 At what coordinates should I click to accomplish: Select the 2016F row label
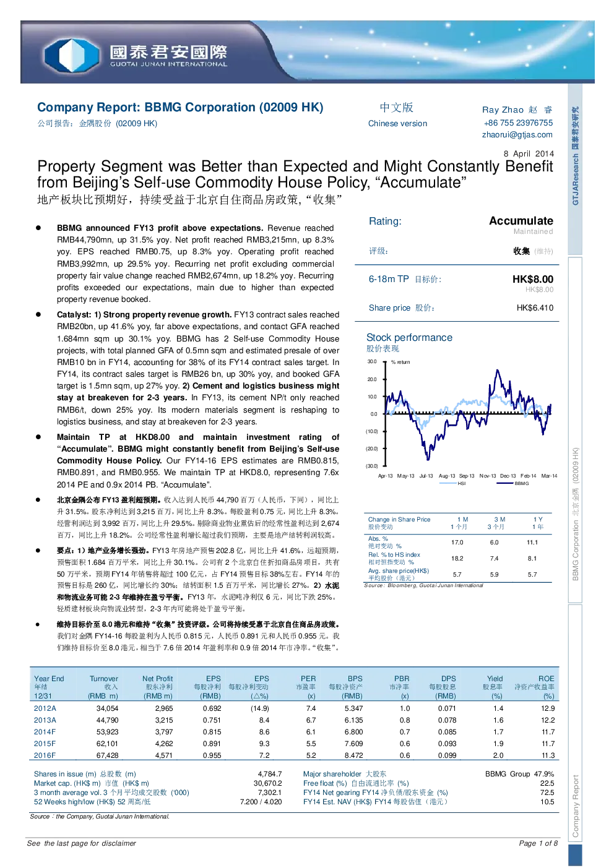[x=45, y=755]
